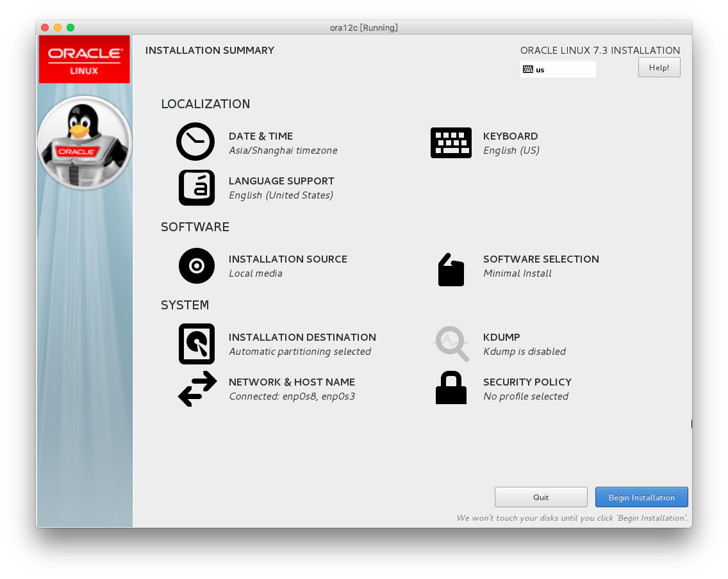Click the Network & Host Name arrows icon
728x579 pixels.
[197, 389]
